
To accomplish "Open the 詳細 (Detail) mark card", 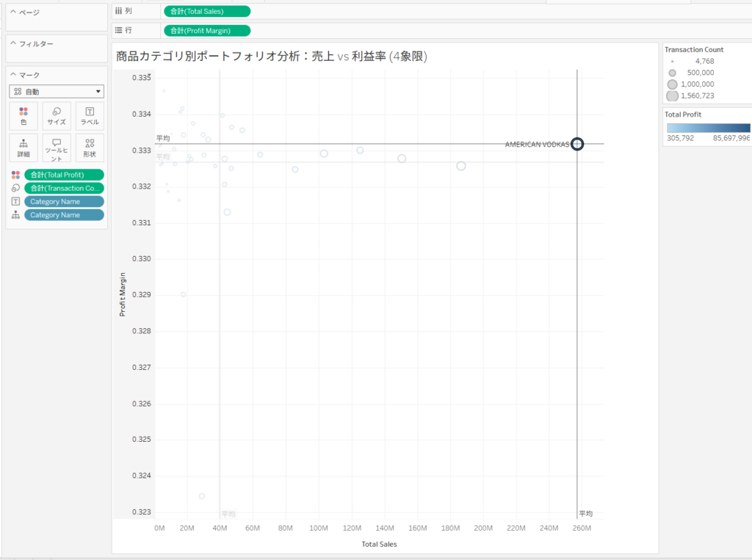I will pyautogui.click(x=23, y=148).
